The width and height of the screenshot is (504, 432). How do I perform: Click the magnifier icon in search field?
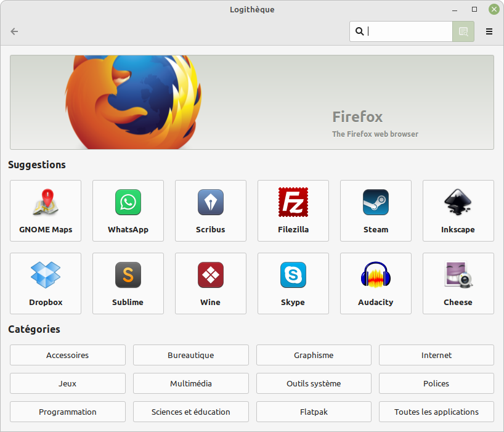(x=359, y=31)
